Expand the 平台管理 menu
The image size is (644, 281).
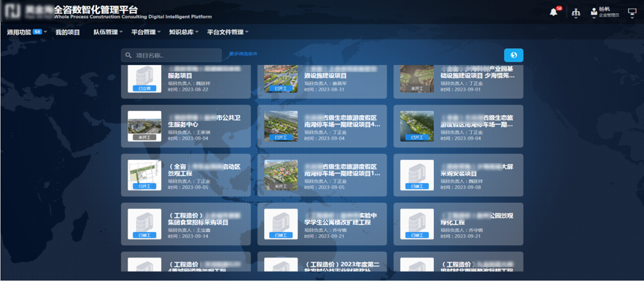pyautogui.click(x=146, y=32)
